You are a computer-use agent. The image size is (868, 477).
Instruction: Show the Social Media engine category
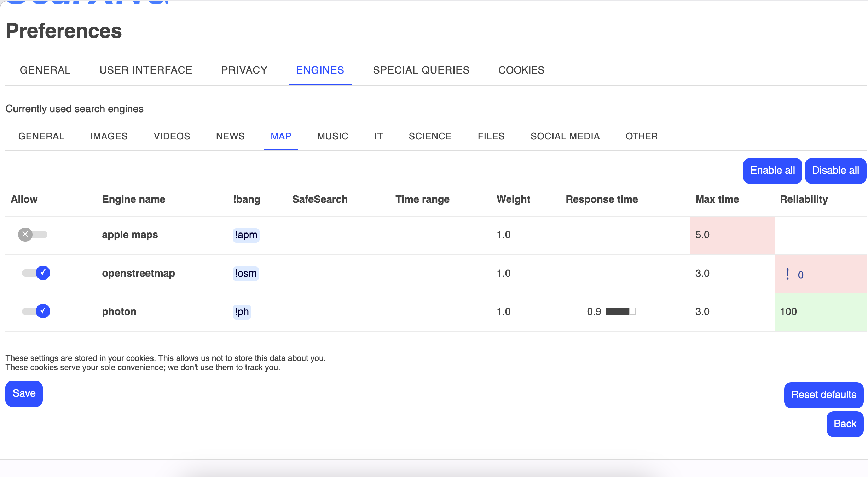coord(565,136)
